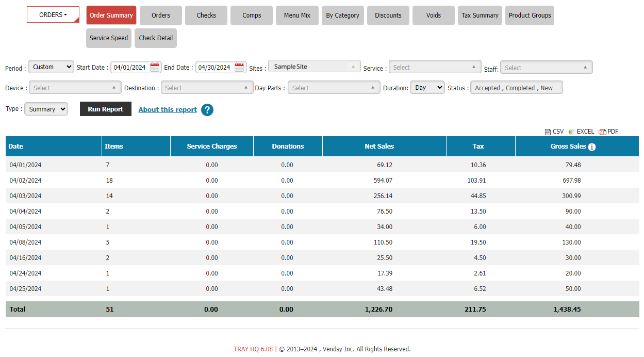Screen dimensions: 644x357
Task: Open the Status multi-select field
Action: pyautogui.click(x=517, y=88)
